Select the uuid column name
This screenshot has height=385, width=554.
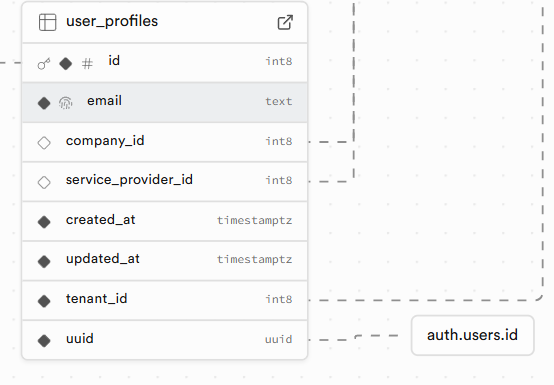[80, 339]
